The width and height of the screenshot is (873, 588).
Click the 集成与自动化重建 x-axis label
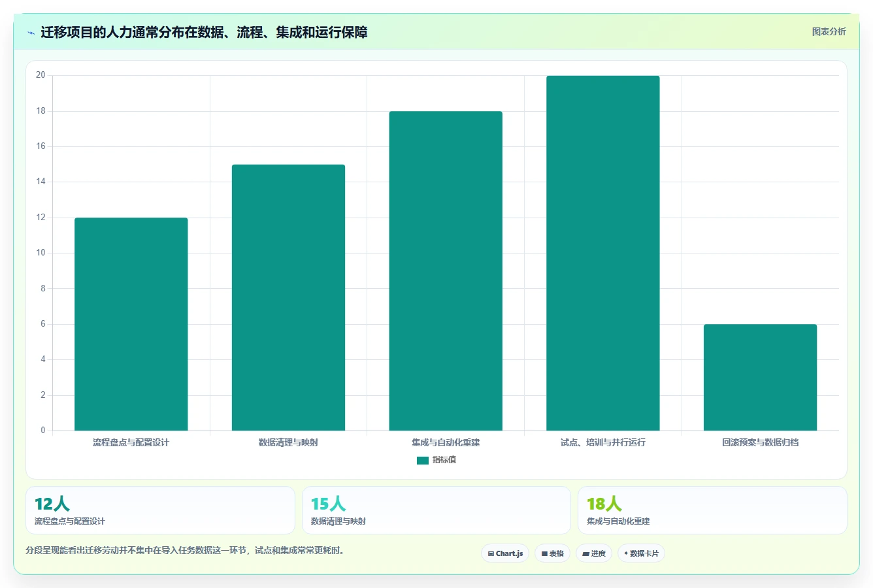pyautogui.click(x=446, y=442)
